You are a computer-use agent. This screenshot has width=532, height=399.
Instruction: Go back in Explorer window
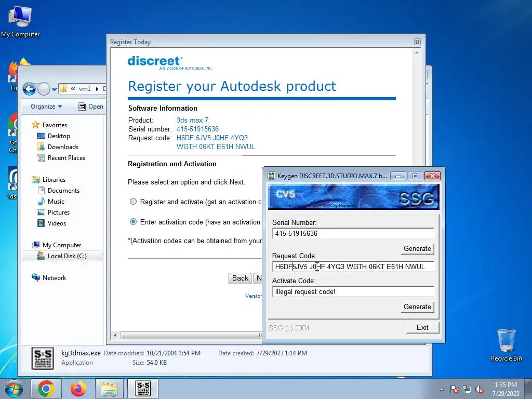[x=29, y=89]
